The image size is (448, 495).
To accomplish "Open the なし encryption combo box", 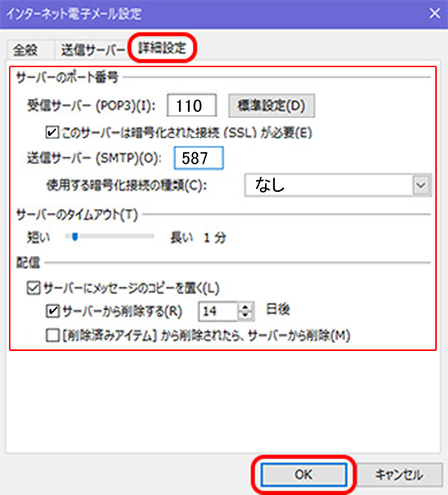I will (329, 185).
